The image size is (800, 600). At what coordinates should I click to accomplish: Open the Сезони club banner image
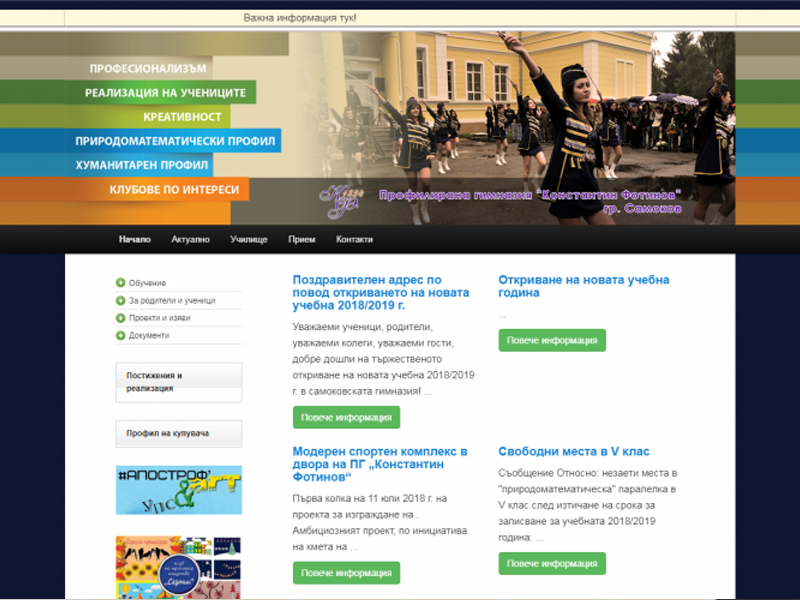[178, 567]
